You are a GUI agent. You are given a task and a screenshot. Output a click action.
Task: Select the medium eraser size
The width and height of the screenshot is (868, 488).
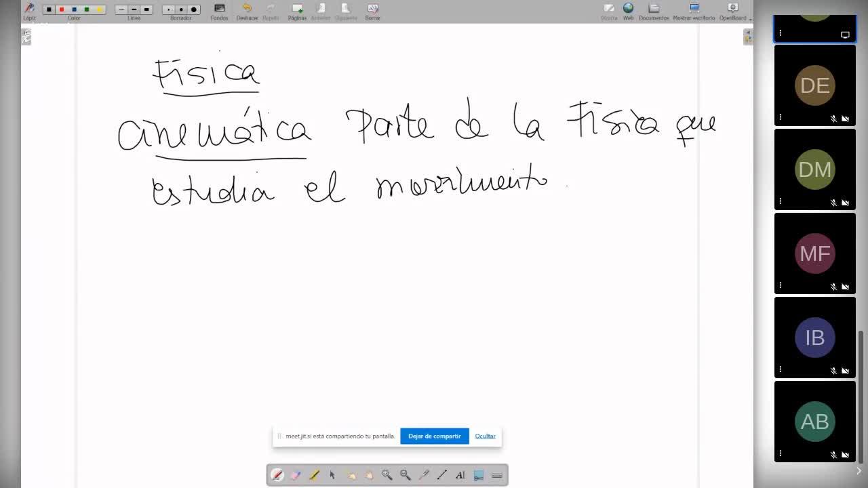181,9
